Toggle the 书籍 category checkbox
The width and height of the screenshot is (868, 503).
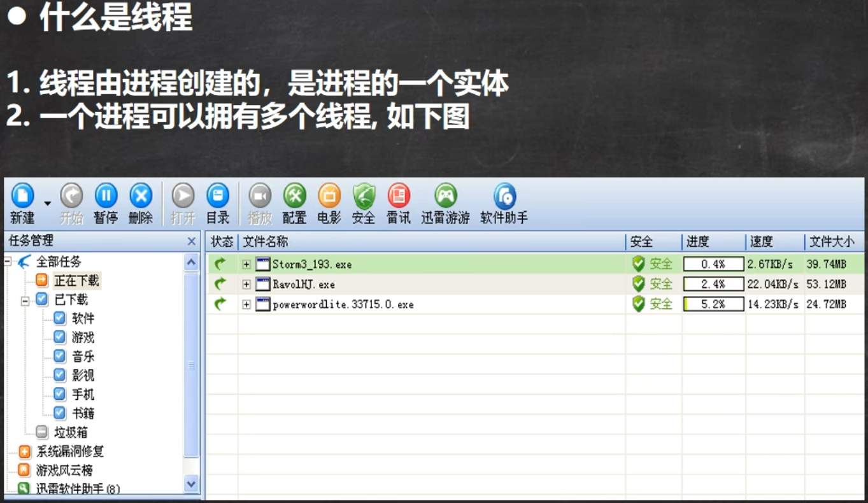[x=60, y=413]
